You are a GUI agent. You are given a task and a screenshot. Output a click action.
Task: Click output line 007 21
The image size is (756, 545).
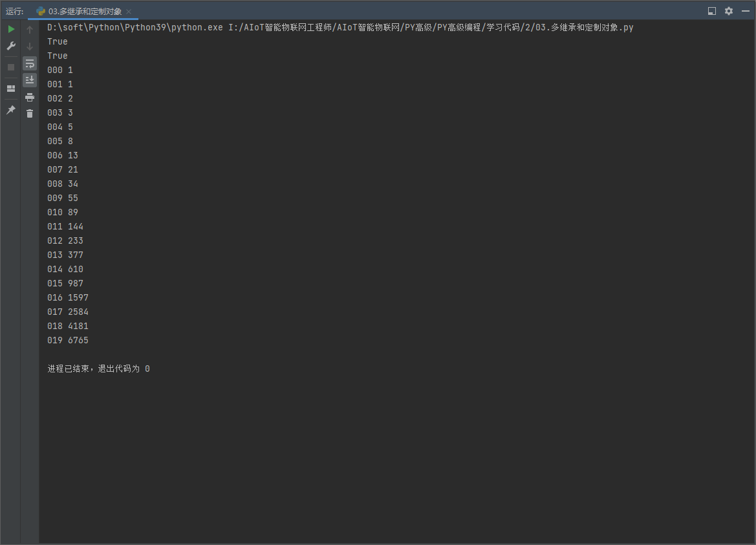tap(63, 169)
